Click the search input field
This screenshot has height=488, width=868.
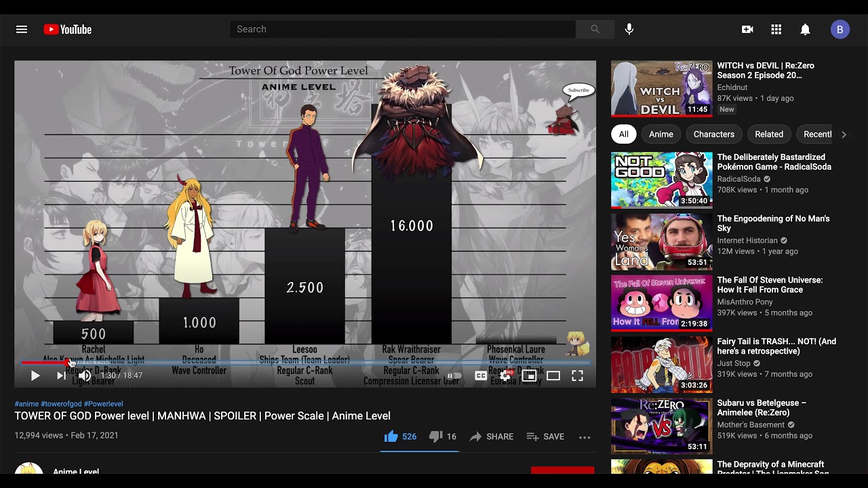tap(403, 29)
